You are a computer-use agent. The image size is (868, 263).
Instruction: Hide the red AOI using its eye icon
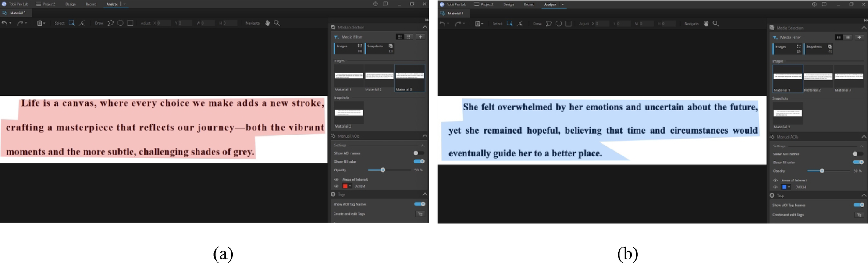[x=337, y=186]
